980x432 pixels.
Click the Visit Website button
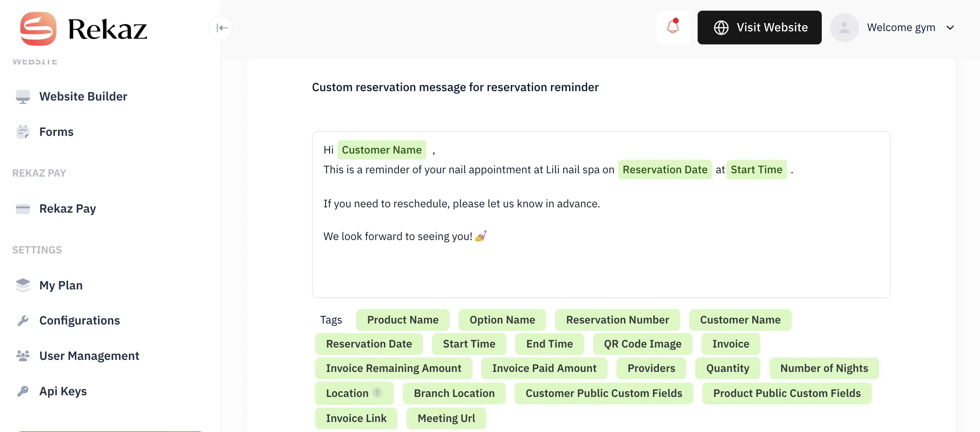tap(759, 27)
